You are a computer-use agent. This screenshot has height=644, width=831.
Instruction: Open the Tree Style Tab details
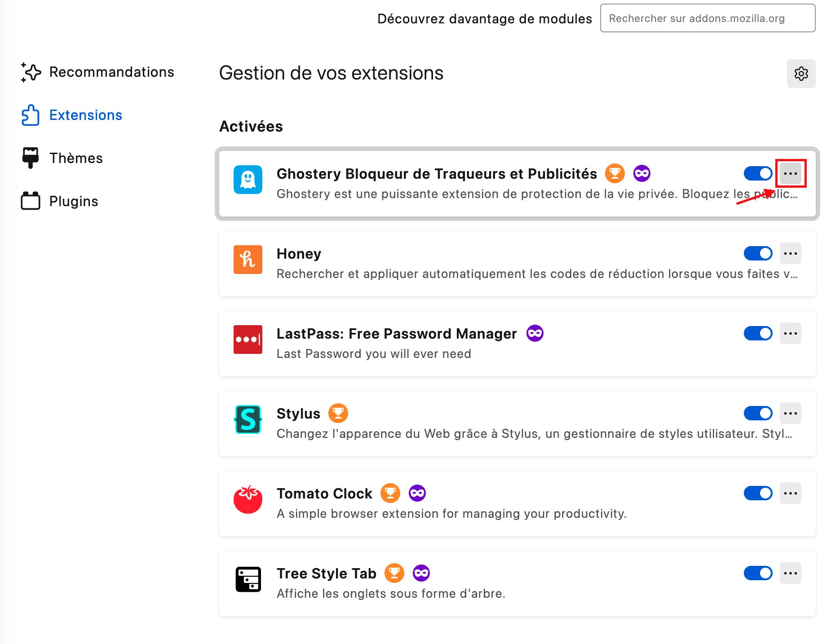pos(327,573)
